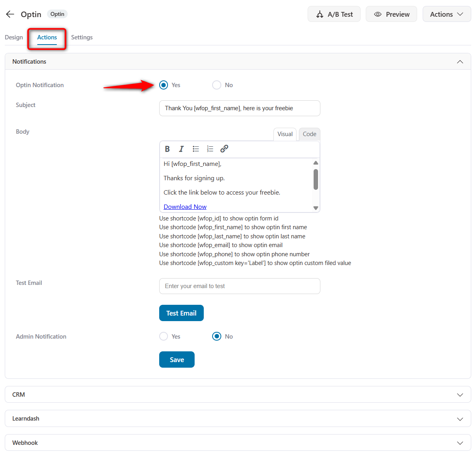Click the wfop_first_name shortcode hint line
Image resolution: width=476 pixels, height=456 pixels.
click(233, 227)
